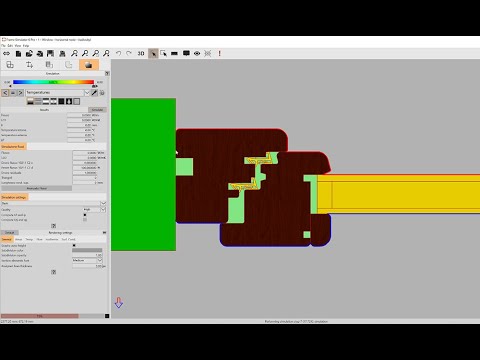Screen dimensions: 480x360
Task: Select the rectangle selection pointer tool
Action: pos(164,53)
